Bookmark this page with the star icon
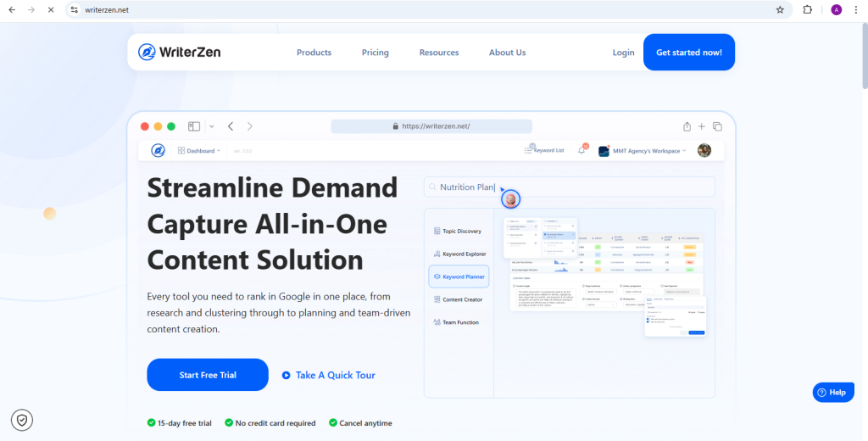The height and width of the screenshot is (441, 868). [779, 10]
